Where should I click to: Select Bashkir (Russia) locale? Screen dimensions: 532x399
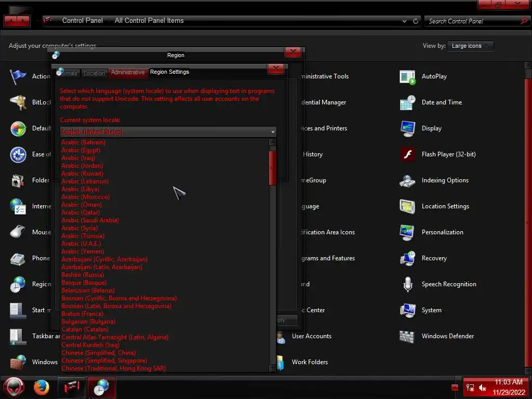tap(165, 275)
